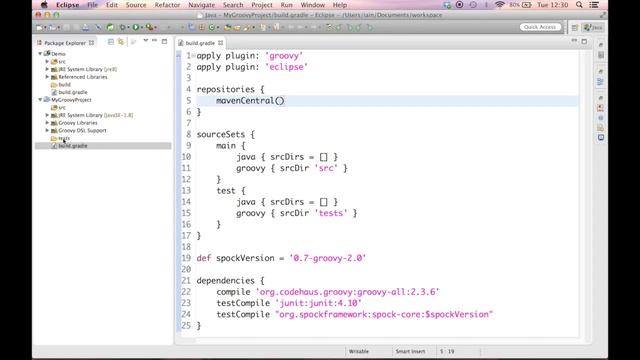Click the External Tools run icon
Image resolution: width=640 pixels, height=360 pixels.
[149, 27]
